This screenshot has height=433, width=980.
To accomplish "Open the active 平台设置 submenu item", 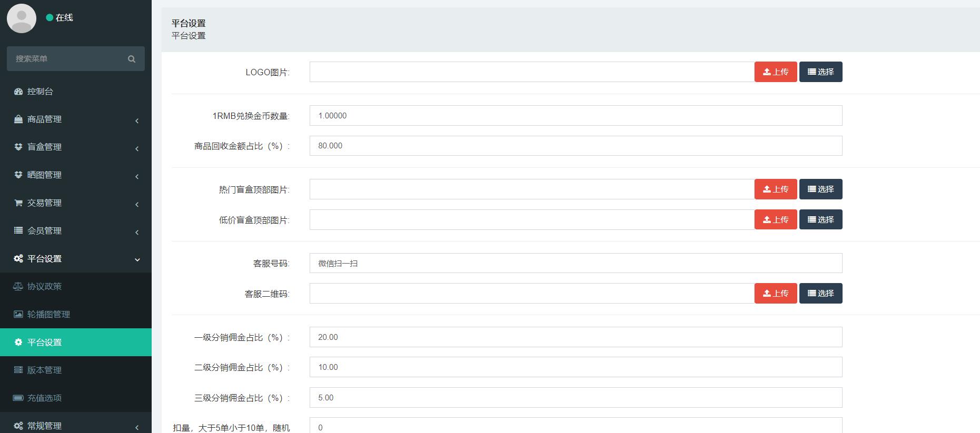I will 45,343.
